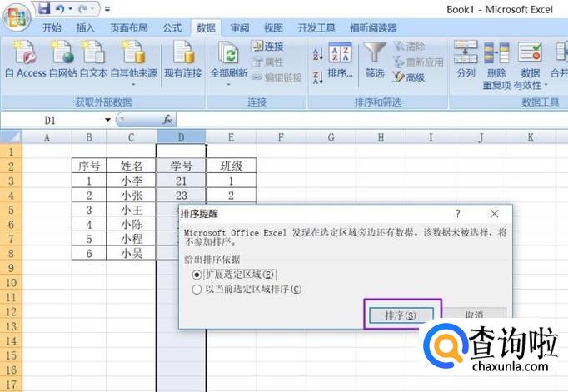Select Continue with current selection radio (以当前选定区域排序)

[197, 290]
